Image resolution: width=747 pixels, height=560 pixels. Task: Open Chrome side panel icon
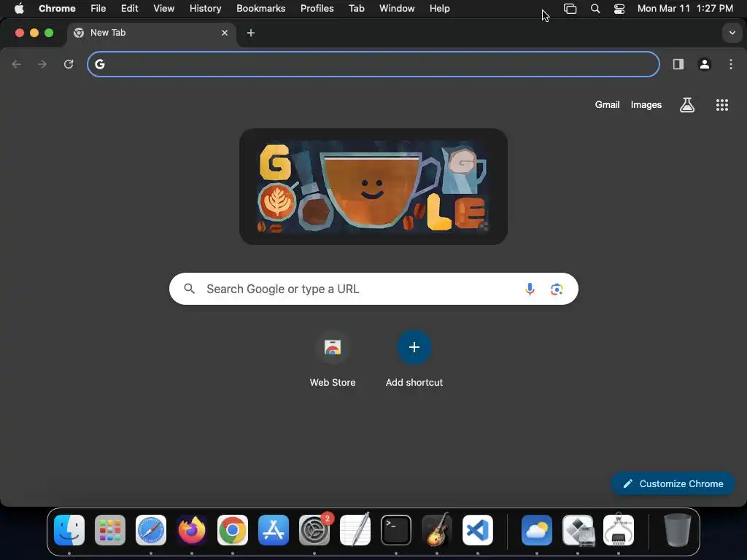tap(678, 64)
